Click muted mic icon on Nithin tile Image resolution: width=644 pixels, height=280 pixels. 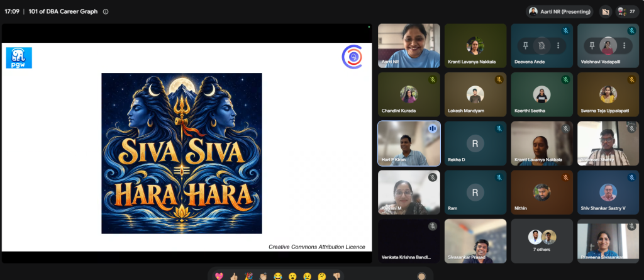click(565, 177)
